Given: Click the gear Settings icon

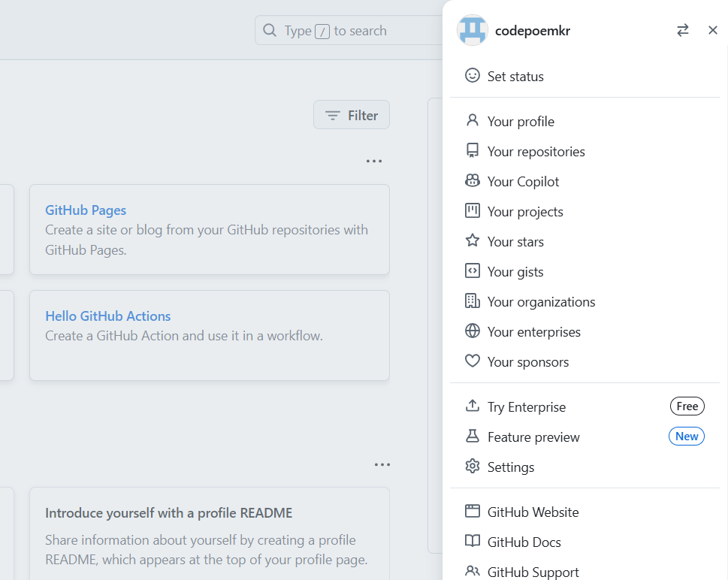Looking at the screenshot, I should click(472, 466).
